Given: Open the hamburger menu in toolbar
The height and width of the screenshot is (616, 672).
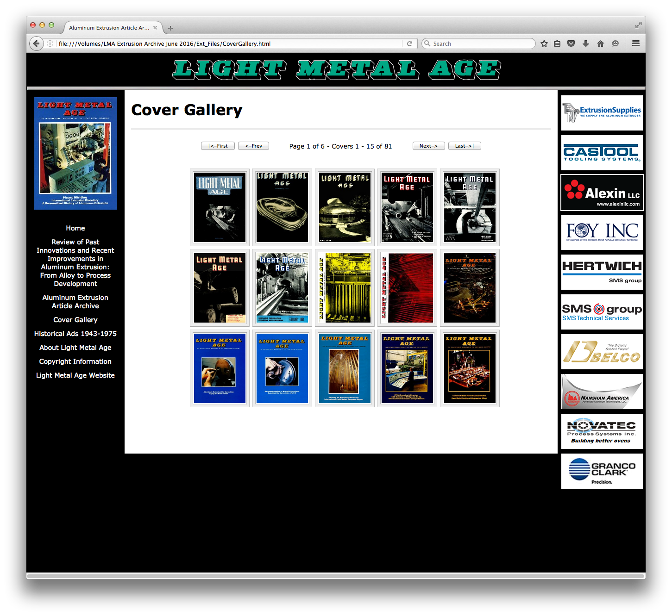Looking at the screenshot, I should pos(635,44).
